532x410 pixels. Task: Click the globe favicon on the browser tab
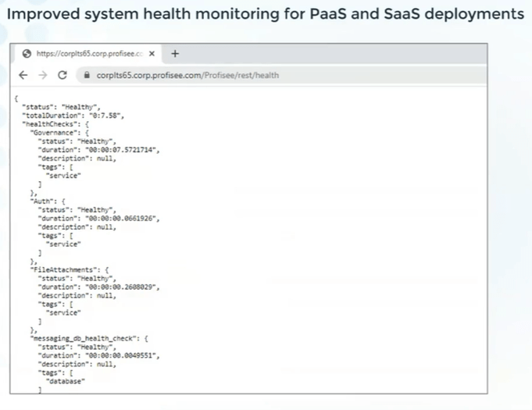tap(27, 54)
